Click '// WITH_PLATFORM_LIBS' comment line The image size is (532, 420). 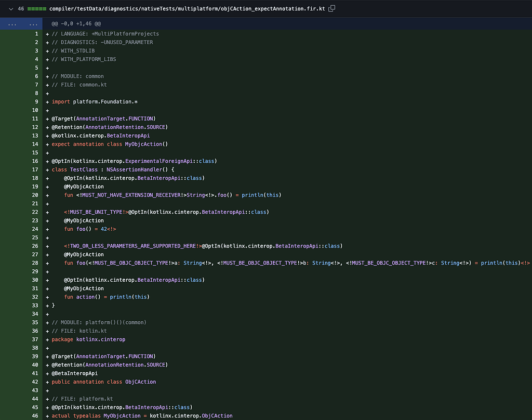(x=84, y=59)
